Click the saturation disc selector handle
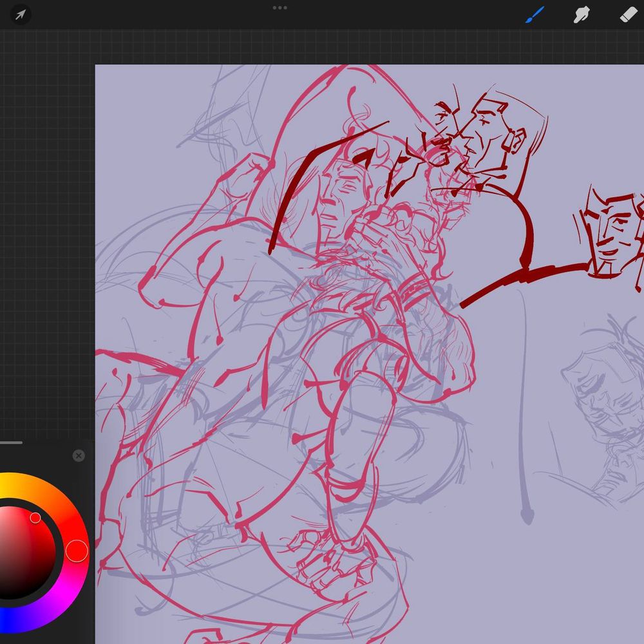This screenshot has width=644, height=644. (35, 518)
